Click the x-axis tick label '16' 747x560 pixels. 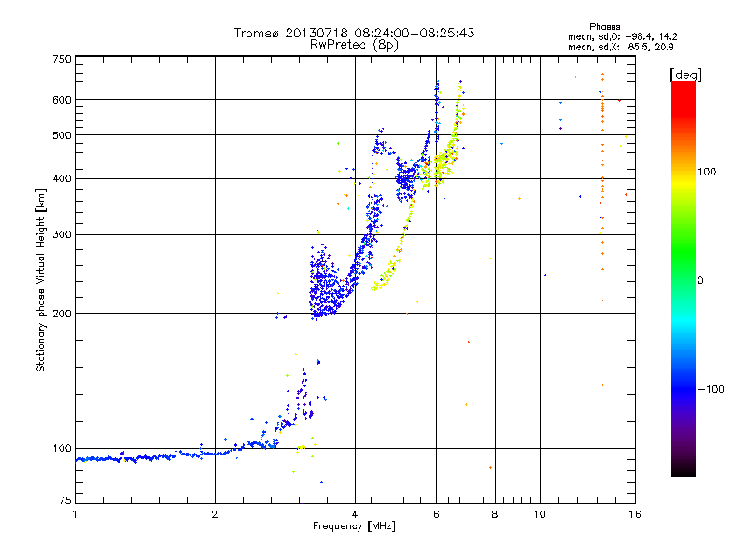635,514
